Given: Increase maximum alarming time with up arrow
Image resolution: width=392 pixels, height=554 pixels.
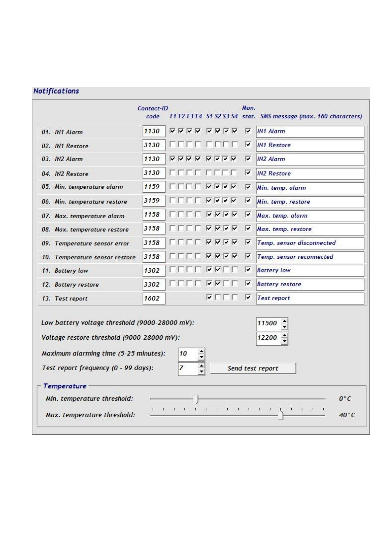Looking at the screenshot, I should point(201,351).
